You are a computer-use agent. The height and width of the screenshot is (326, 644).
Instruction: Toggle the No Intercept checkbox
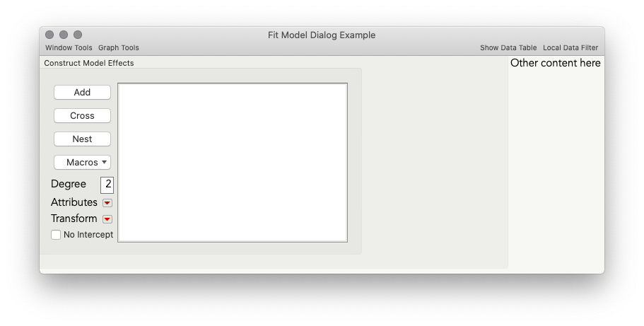(x=56, y=235)
